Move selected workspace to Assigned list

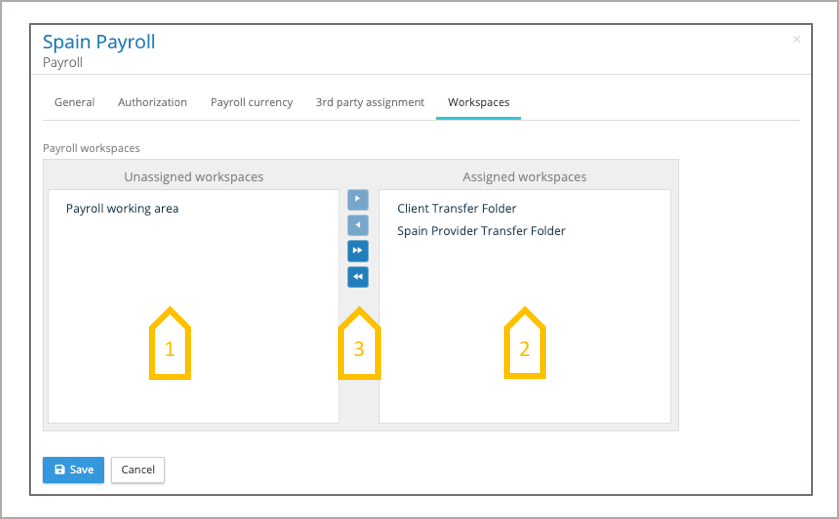(x=358, y=199)
